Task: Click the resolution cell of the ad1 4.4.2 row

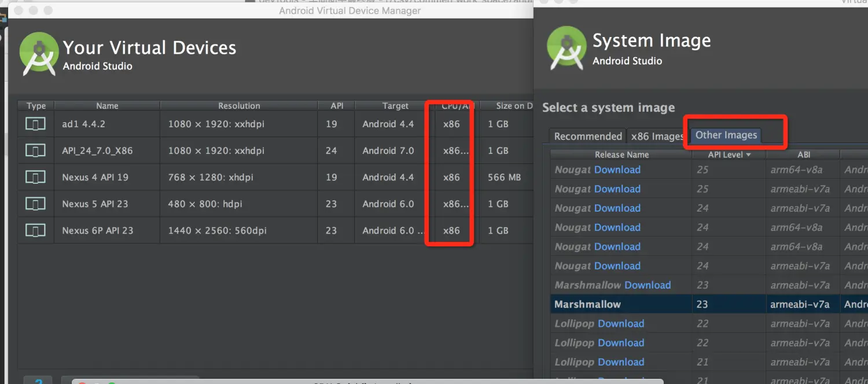Action: click(x=216, y=124)
